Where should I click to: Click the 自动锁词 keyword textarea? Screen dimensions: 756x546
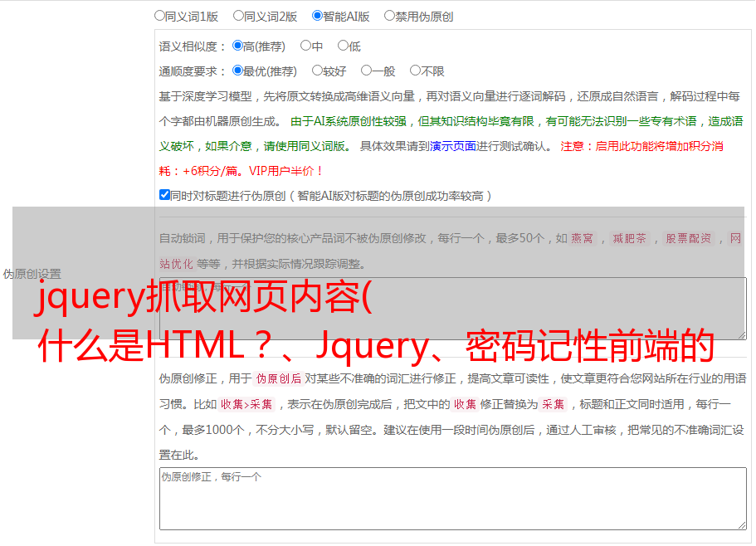[453, 309]
